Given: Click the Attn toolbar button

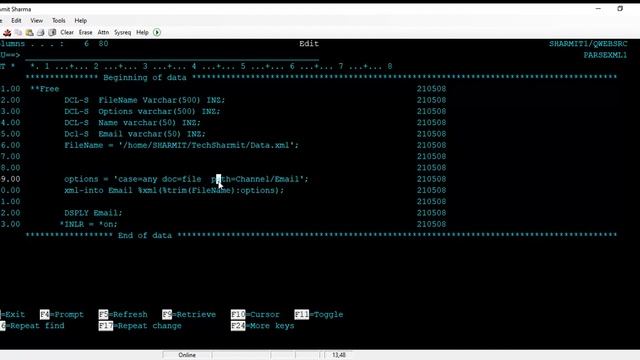Looking at the screenshot, I should click(x=103, y=32).
